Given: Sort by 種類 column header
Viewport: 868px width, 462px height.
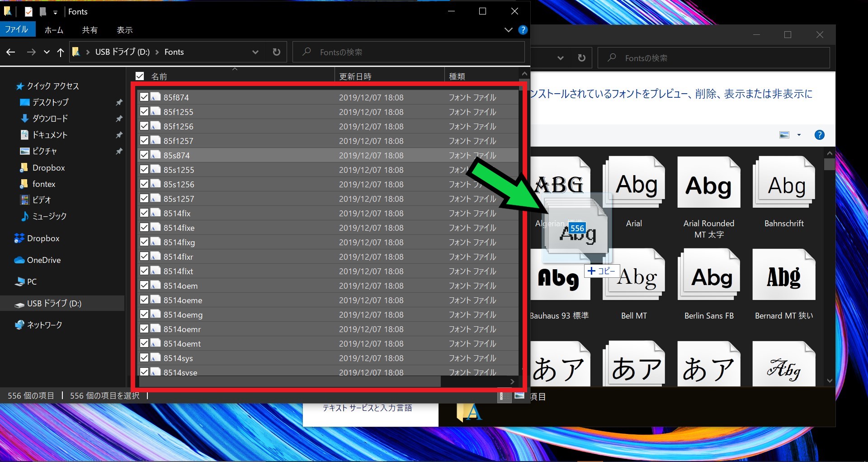Looking at the screenshot, I should (x=457, y=76).
